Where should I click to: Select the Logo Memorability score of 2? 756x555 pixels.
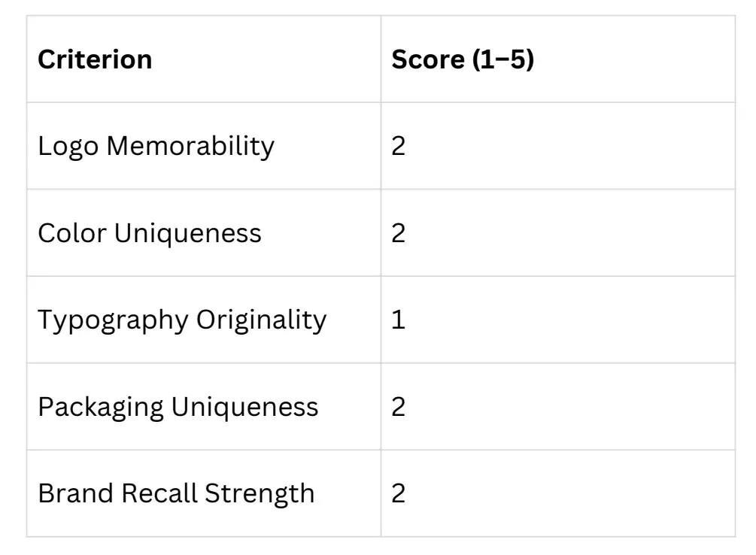[558, 146]
